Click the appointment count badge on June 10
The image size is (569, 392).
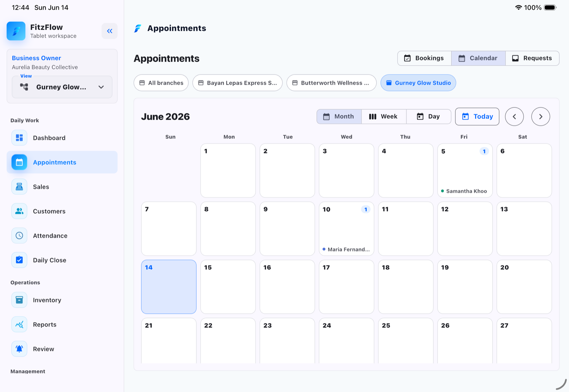click(365, 209)
